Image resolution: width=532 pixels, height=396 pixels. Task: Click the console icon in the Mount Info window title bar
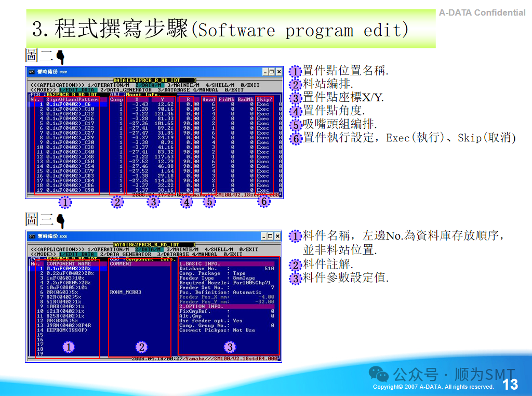(x=32, y=72)
